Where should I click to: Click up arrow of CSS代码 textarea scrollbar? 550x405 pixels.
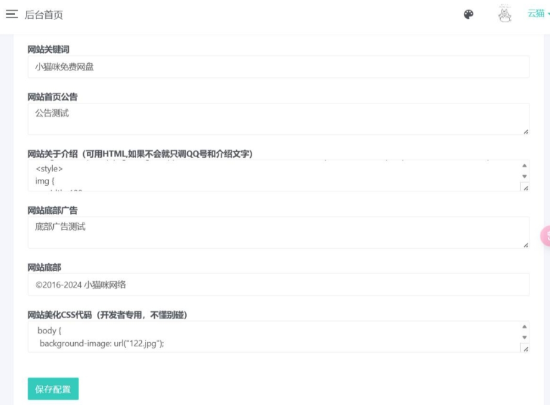pyautogui.click(x=524, y=326)
